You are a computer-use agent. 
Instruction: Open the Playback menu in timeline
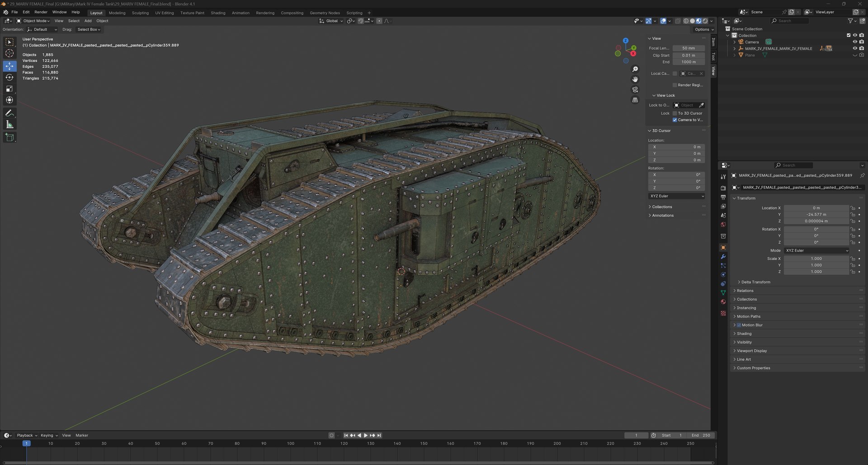pyautogui.click(x=27, y=435)
